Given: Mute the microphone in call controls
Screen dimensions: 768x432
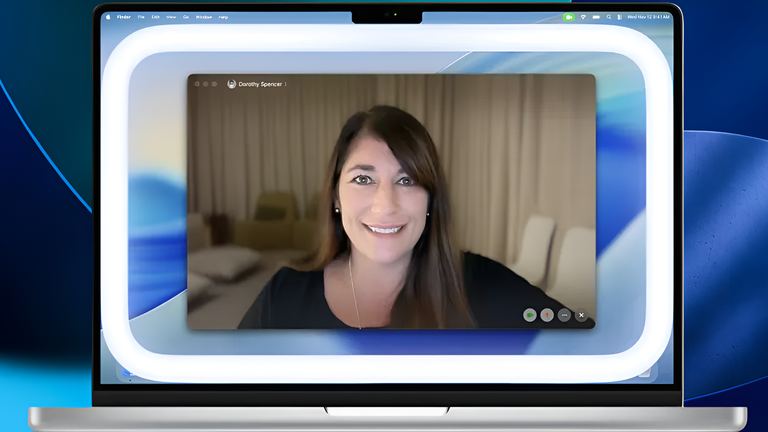Looking at the screenshot, I should click(547, 315).
